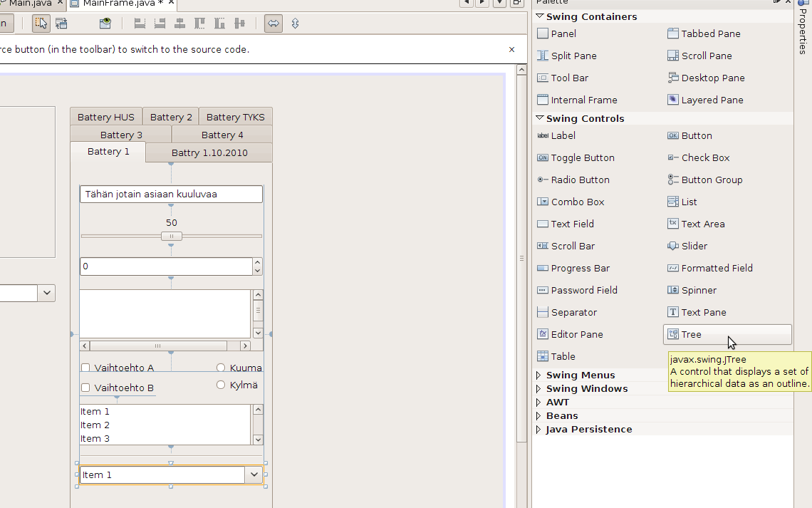Expand the Java Persistence category

pyautogui.click(x=538, y=430)
